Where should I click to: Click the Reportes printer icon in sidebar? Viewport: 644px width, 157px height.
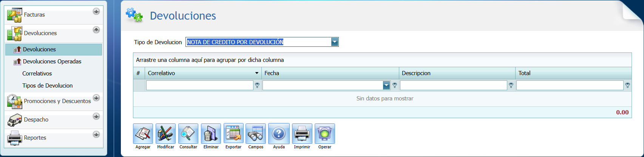coord(15,138)
